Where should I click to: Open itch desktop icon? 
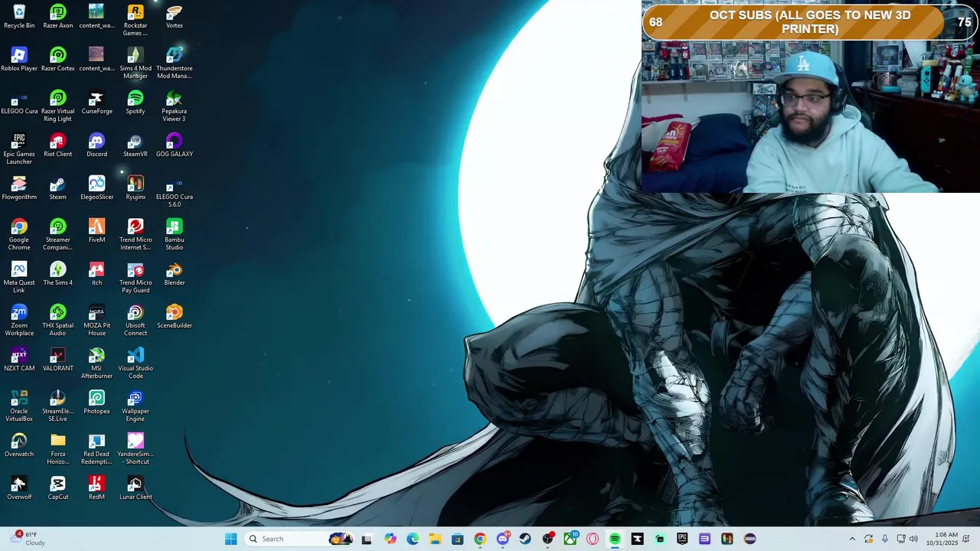click(x=96, y=274)
